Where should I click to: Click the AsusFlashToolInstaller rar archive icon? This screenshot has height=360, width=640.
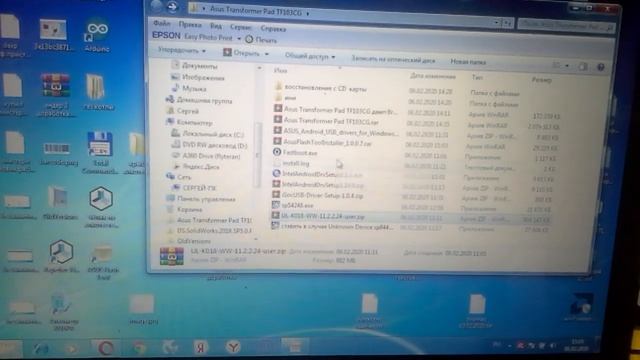(278, 141)
